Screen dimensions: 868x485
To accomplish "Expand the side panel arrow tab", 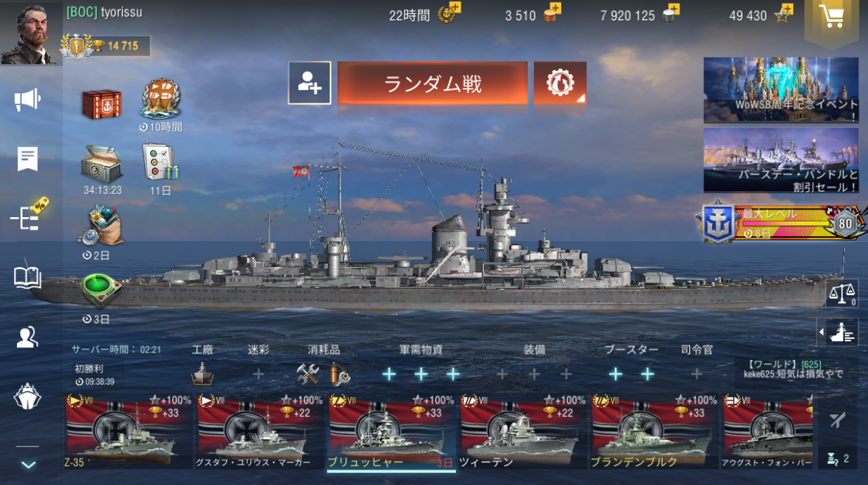I will pos(838,331).
